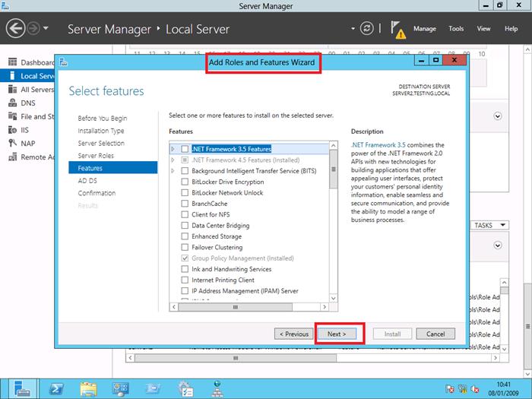Go to Before You Begin wizard step
This screenshot has width=532, height=399.
(x=103, y=118)
